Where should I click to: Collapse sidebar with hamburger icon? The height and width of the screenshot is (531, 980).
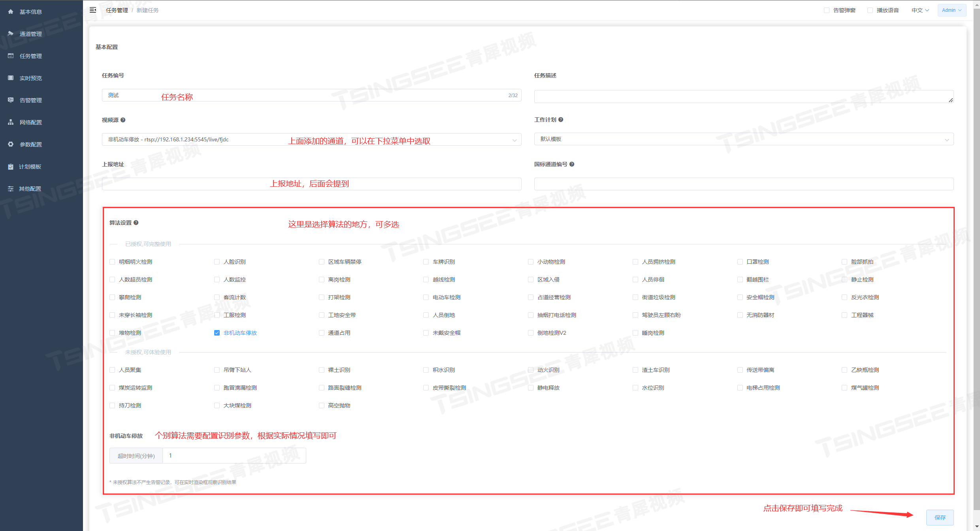(x=93, y=10)
